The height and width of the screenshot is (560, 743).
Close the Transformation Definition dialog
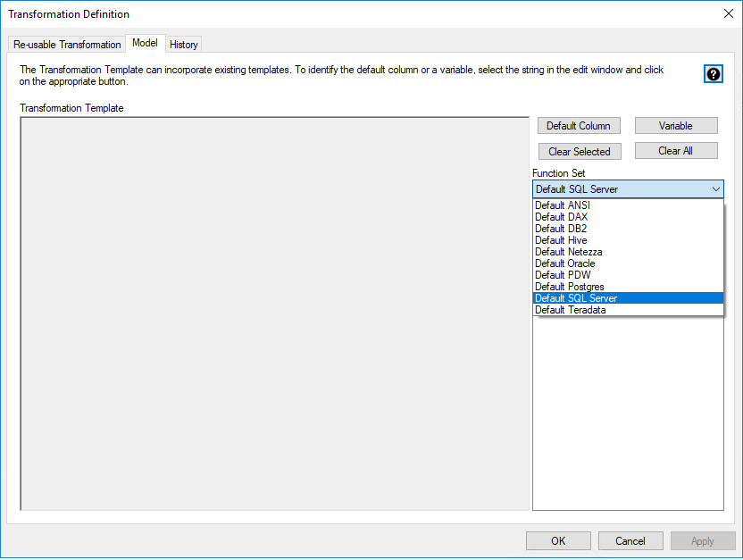tap(727, 13)
